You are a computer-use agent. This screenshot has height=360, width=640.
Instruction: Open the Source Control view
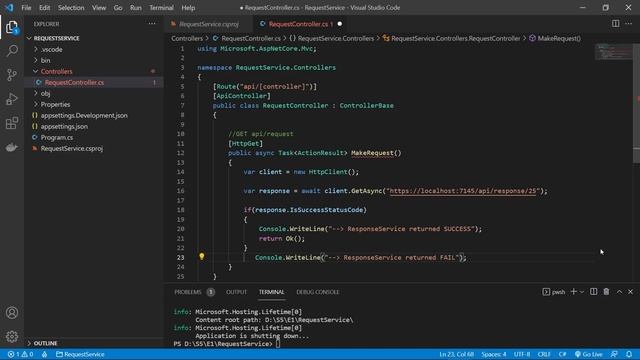[12, 75]
